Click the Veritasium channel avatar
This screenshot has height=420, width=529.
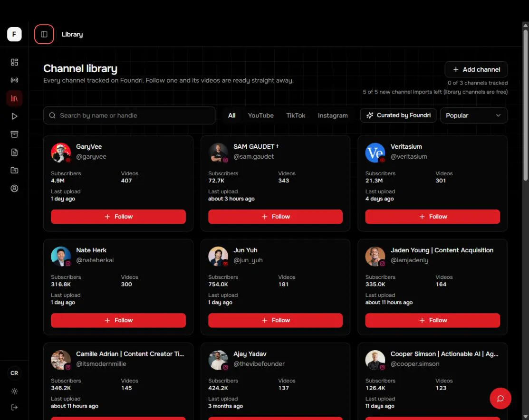(x=375, y=153)
